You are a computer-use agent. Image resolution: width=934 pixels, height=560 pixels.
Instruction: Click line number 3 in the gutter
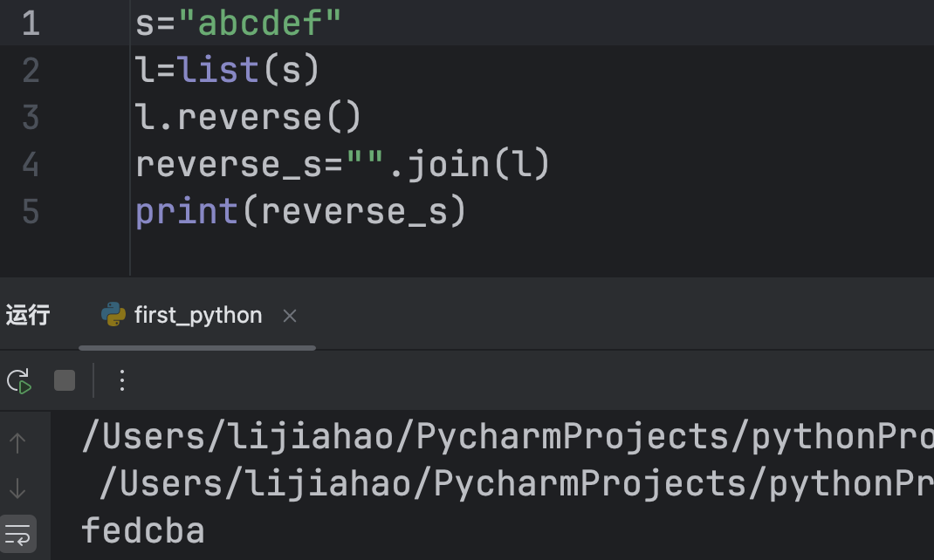[x=31, y=118]
